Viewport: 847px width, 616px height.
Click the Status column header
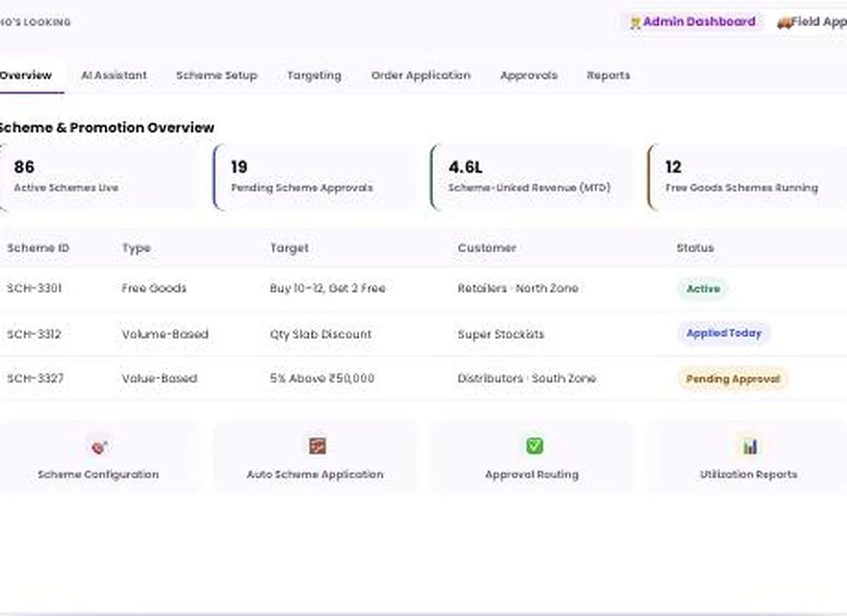tap(696, 248)
